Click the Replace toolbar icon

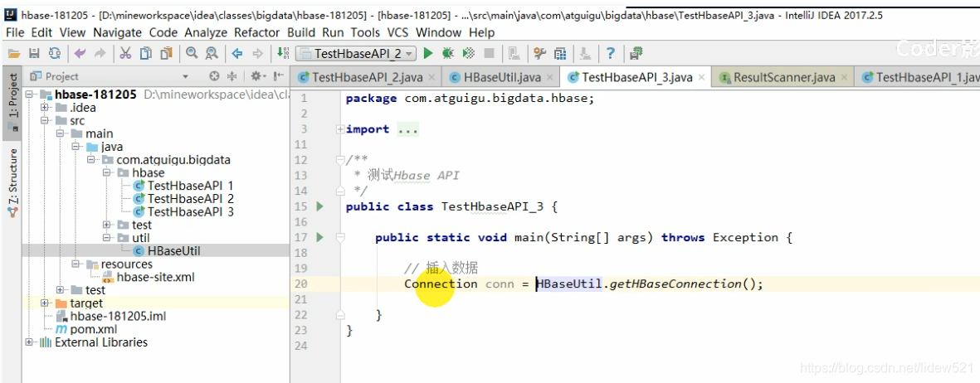tap(212, 54)
